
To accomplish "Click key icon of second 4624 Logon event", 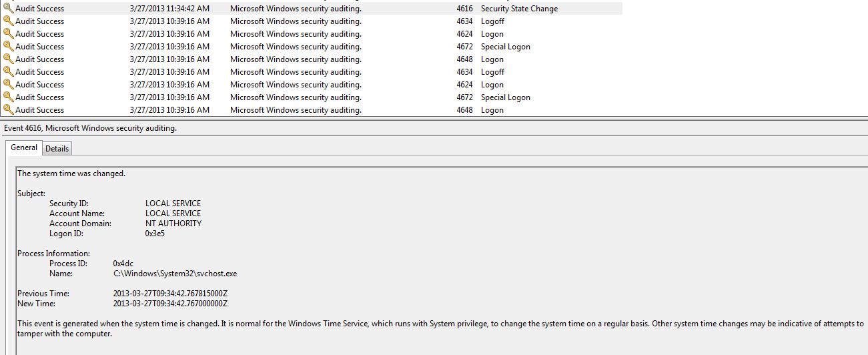I will 8,85.
